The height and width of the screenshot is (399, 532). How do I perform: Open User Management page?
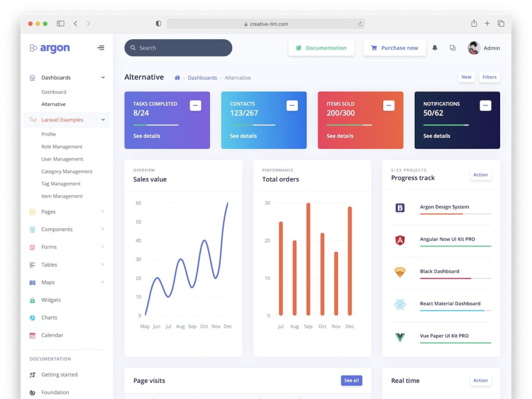click(62, 159)
